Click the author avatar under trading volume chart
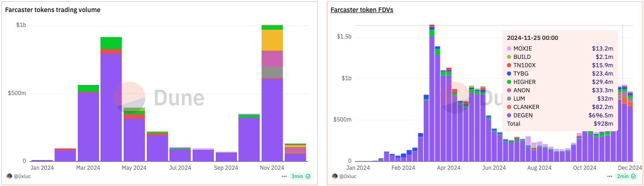This screenshot has width=644, height=186. 9,176
